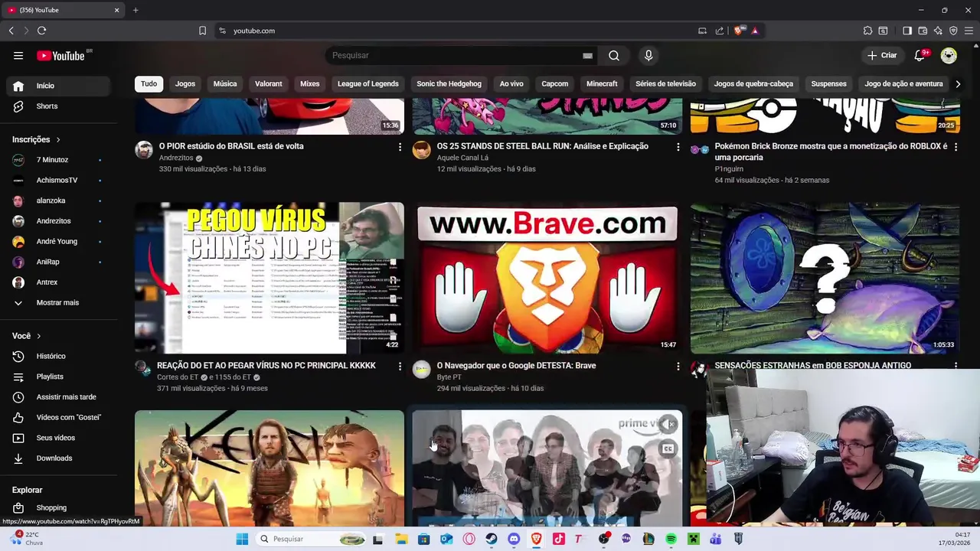Close the hovering video preview X
The image size is (980, 551).
click(670, 423)
